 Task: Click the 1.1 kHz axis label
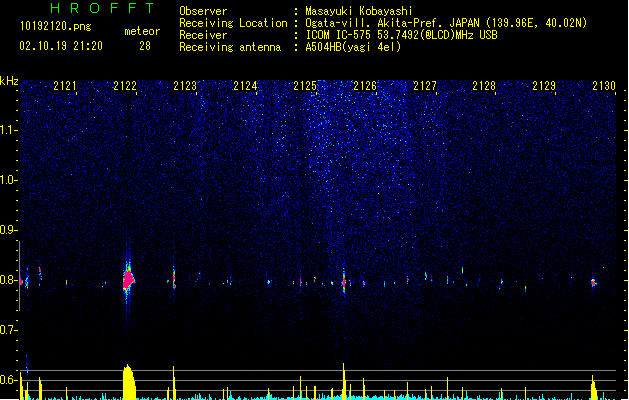pos(7,130)
